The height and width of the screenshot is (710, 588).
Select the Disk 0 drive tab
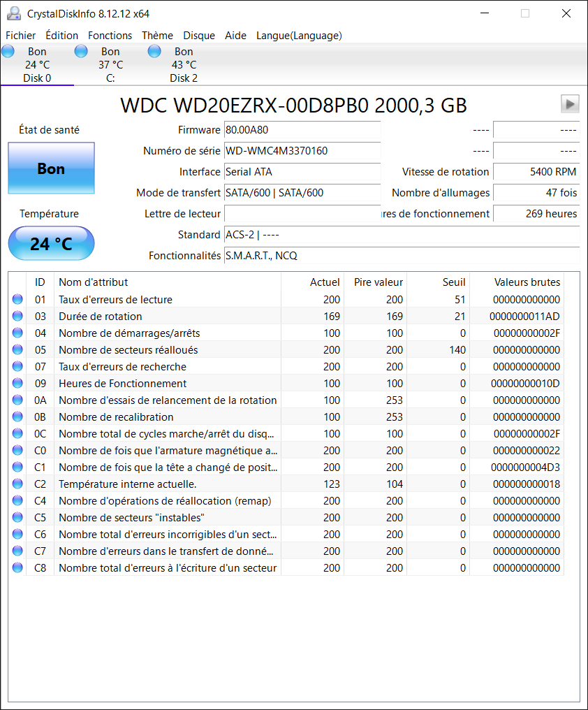tap(37, 65)
